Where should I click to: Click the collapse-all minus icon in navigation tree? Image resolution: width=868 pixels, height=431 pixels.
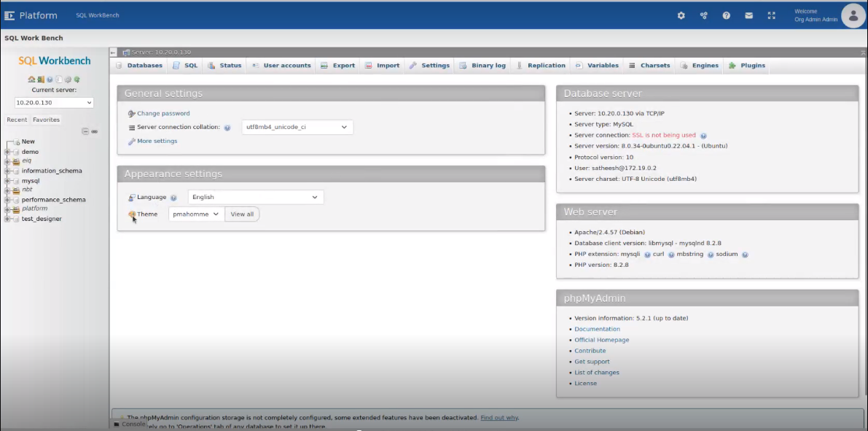(x=85, y=131)
